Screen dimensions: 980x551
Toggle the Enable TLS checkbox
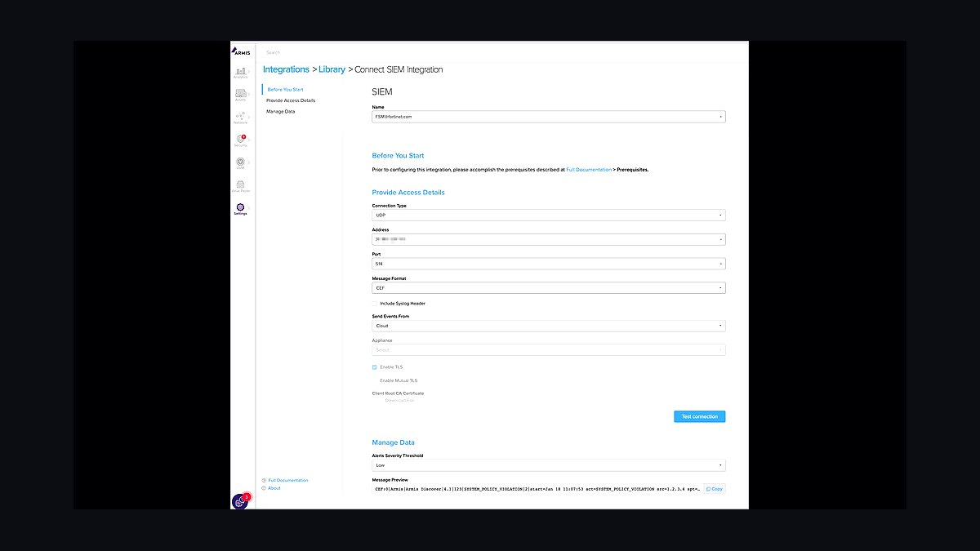[375, 367]
